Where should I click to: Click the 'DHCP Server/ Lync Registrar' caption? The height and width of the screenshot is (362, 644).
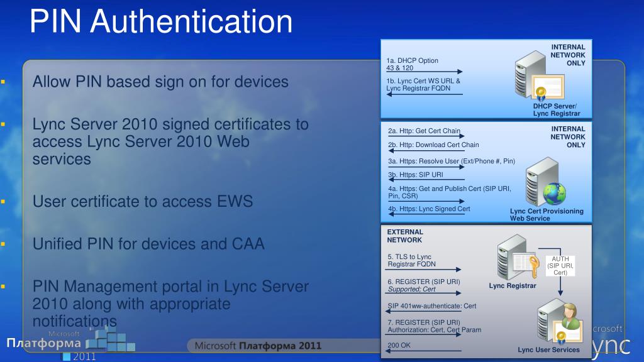557,109
